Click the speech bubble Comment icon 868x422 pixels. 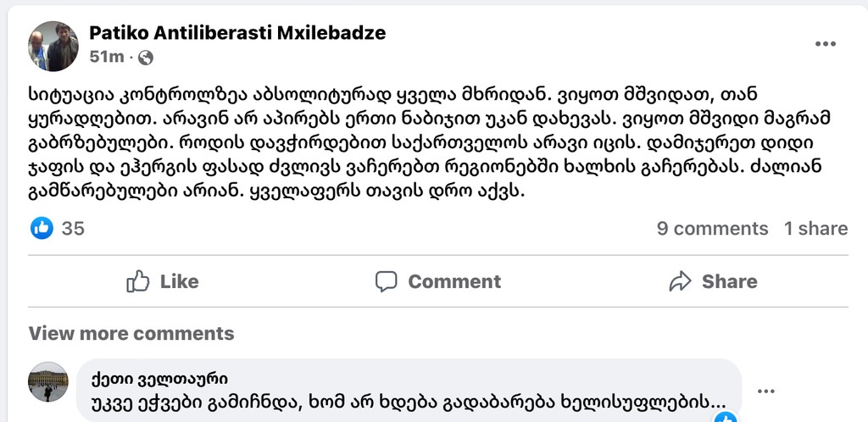coord(387,281)
